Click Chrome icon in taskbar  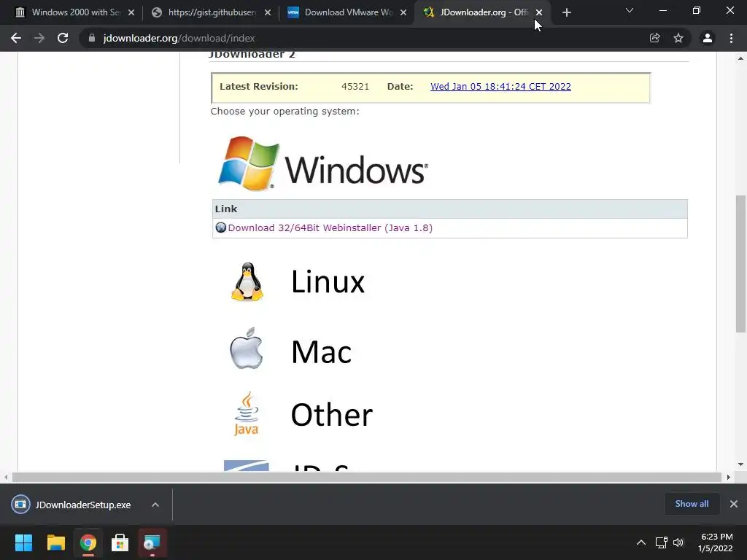[x=88, y=542]
